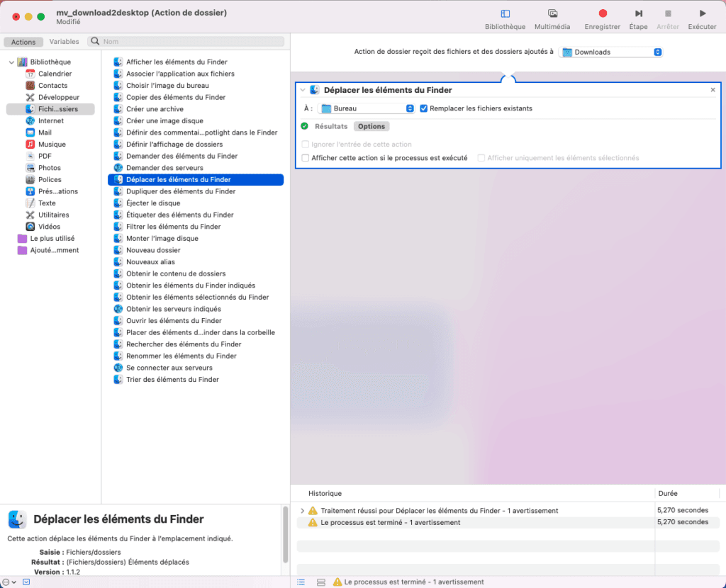Enable Afficher cette action si exécuté
Screen dimensions: 726x588
[305, 158]
